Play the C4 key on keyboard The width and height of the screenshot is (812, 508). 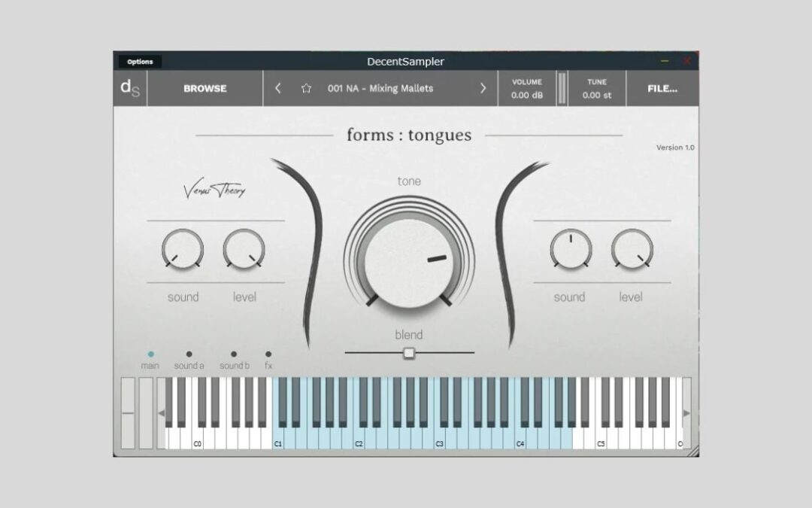[520, 440]
